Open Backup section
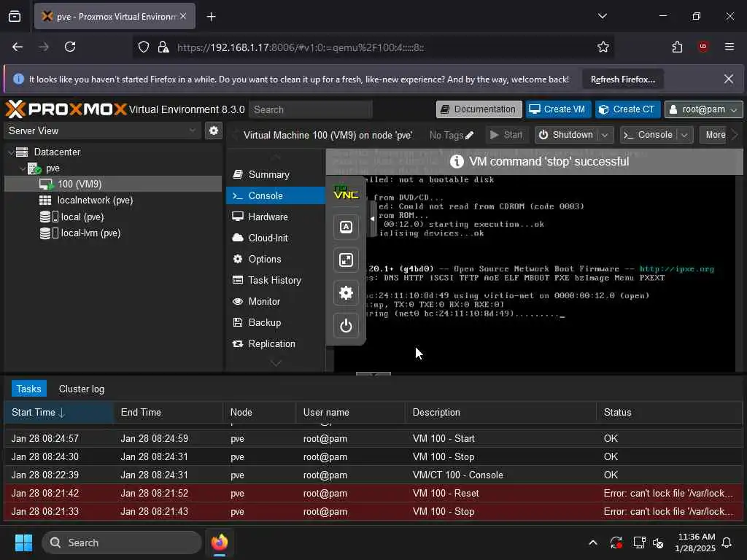Viewport: 747px width, 560px height. click(275, 323)
